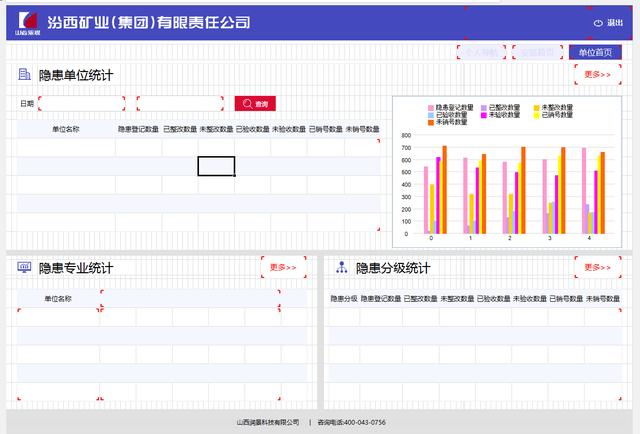Click the 隐患专业统计 monitor icon

coord(25,267)
